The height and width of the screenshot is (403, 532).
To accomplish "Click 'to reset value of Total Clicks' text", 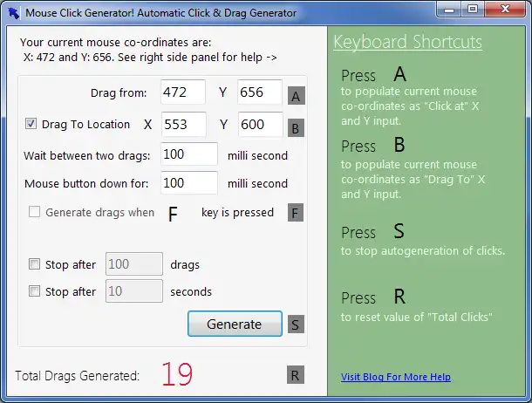I will (417, 318).
